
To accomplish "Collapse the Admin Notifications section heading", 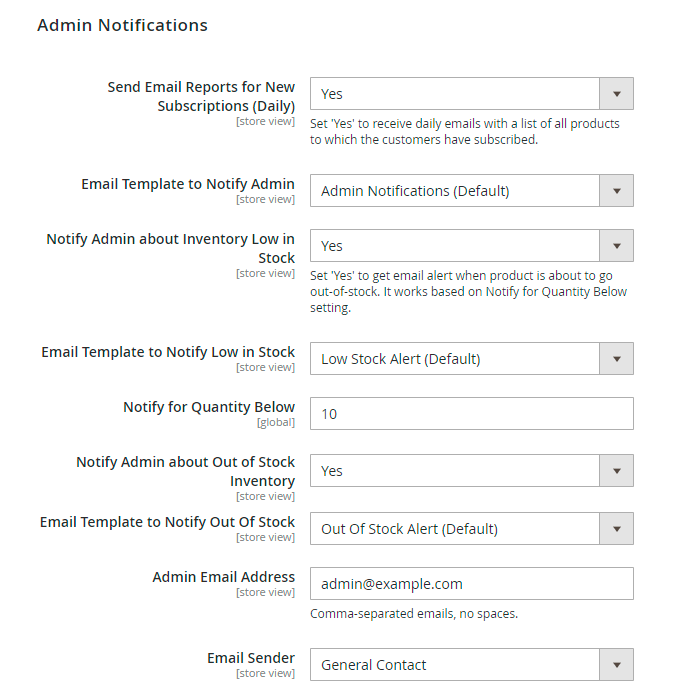I will tap(122, 25).
